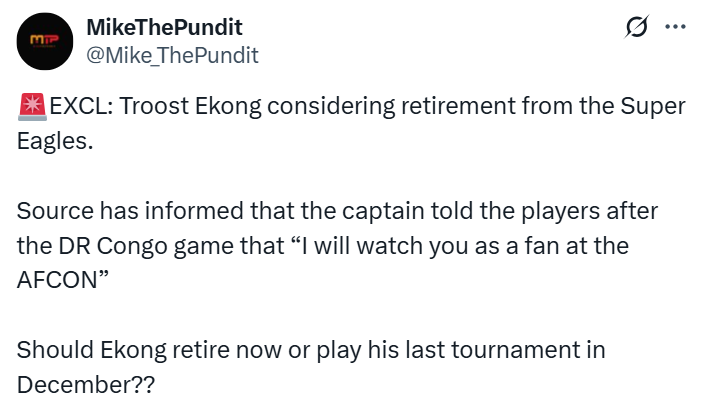Click the word "Eagles." in the tweet
The width and height of the screenshot is (707, 404).
pos(51,143)
